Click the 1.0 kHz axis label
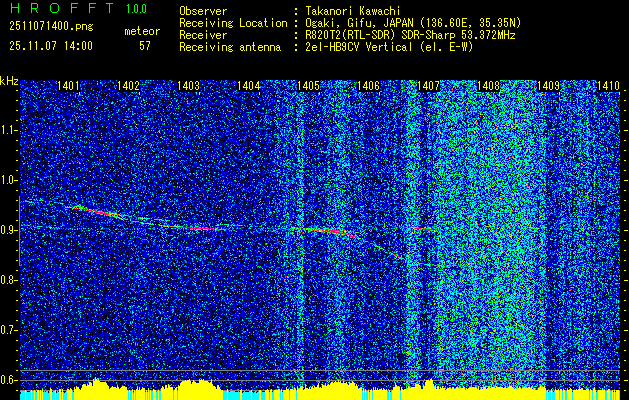The width and height of the screenshot is (629, 400). click(8, 181)
